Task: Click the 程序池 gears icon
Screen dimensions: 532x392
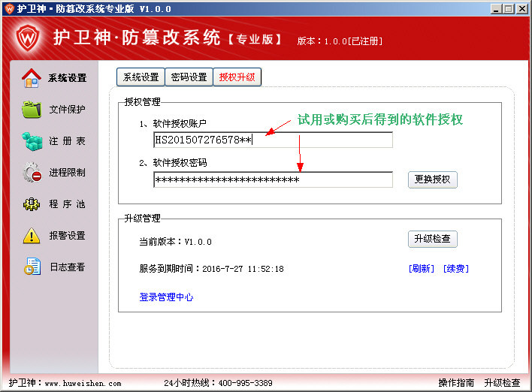Action: (32, 204)
